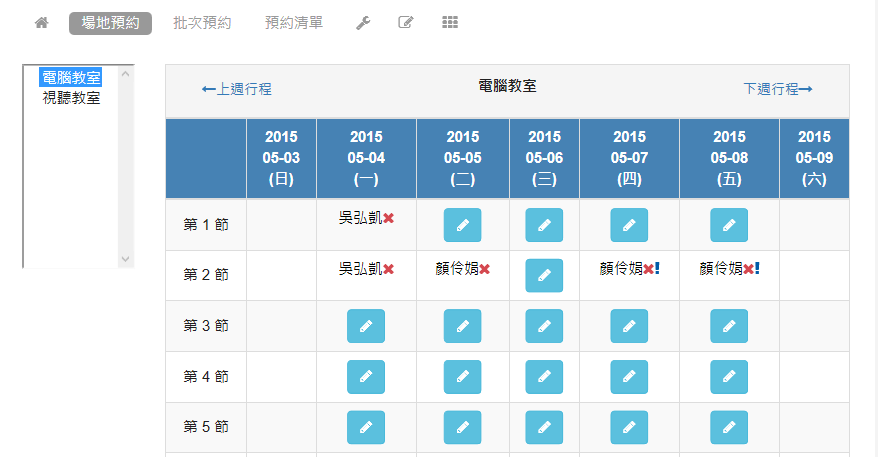Click exclamation mark on 05-07 booking
Image resolution: width=878 pixels, height=457 pixels.
[658, 268]
